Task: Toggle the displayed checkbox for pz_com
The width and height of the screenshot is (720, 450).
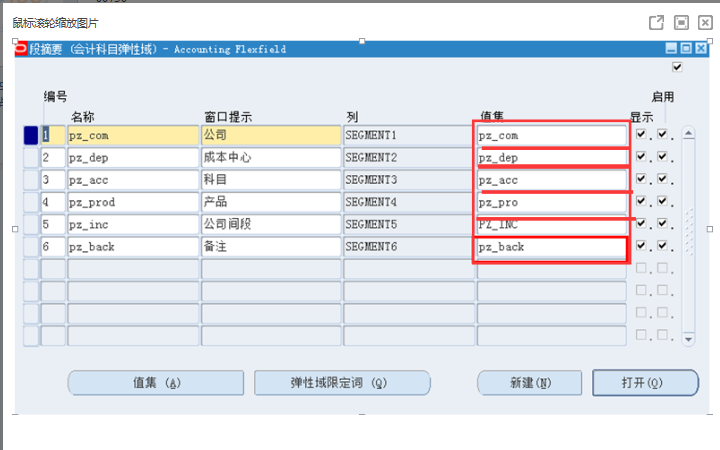Action: click(x=641, y=134)
